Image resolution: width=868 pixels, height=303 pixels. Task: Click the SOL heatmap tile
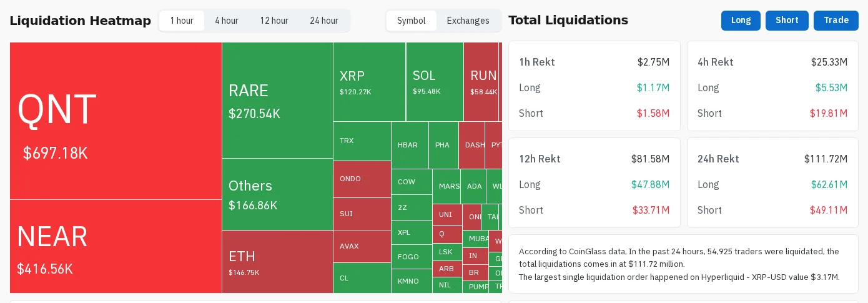click(x=435, y=82)
